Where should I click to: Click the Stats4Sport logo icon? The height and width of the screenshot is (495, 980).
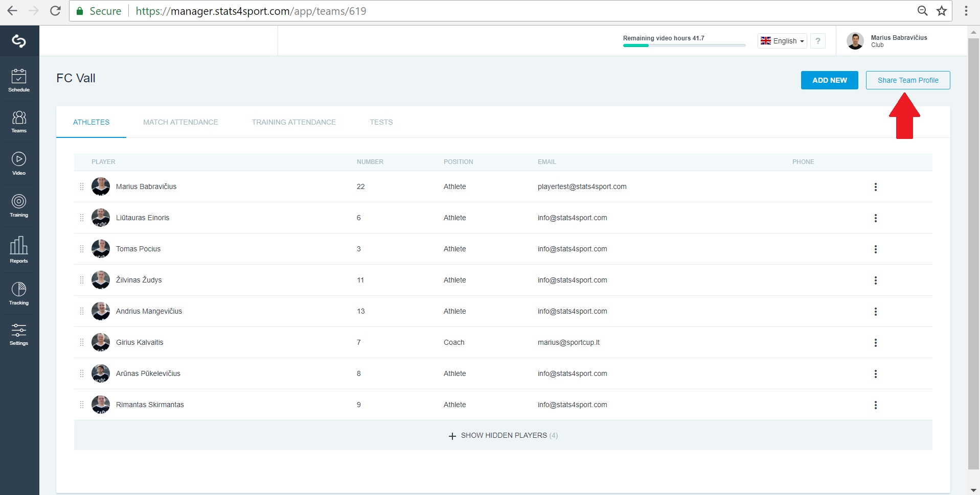click(19, 41)
